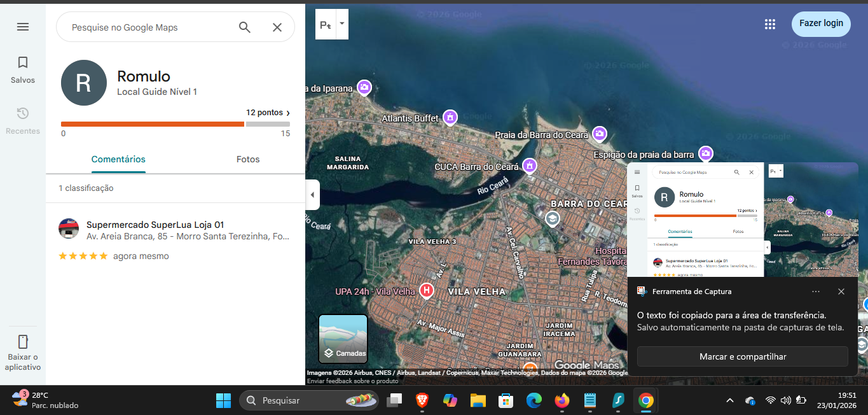
Task: Click the five-star rating of review
Action: (83, 256)
